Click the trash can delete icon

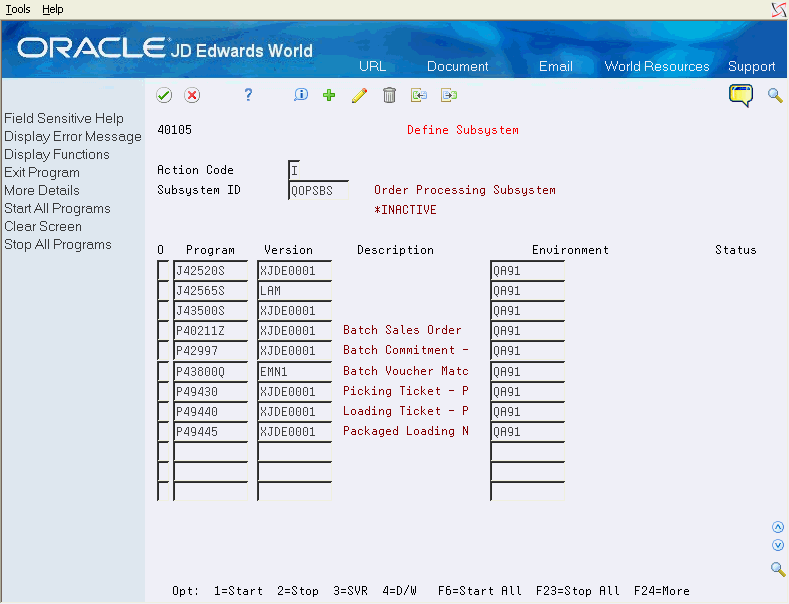[389, 95]
